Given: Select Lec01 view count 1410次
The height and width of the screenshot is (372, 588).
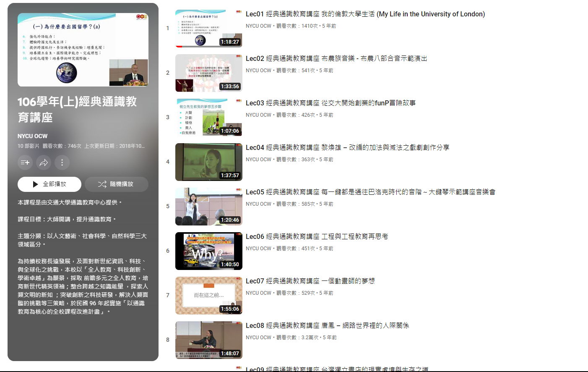Looking at the screenshot, I should click(x=297, y=26).
